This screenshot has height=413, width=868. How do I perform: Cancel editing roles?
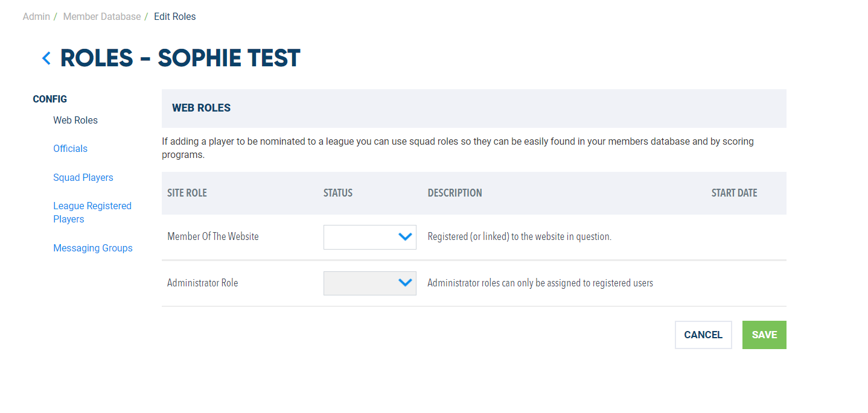click(703, 335)
